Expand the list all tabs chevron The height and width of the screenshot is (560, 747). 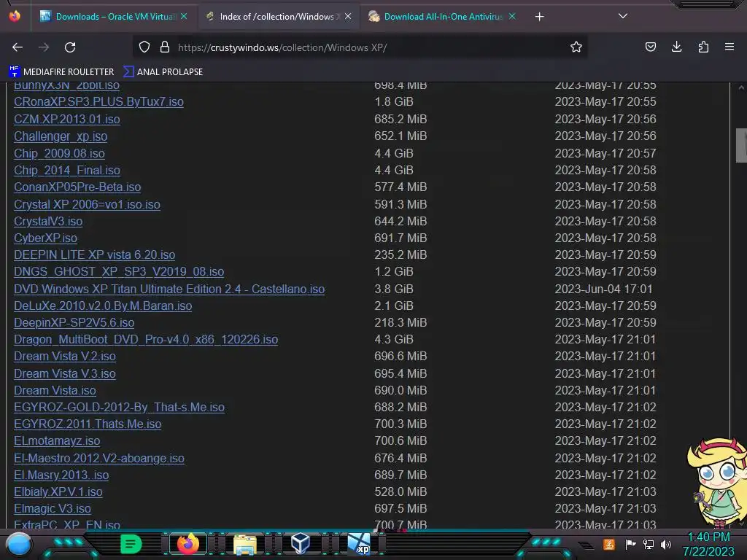pyautogui.click(x=623, y=16)
